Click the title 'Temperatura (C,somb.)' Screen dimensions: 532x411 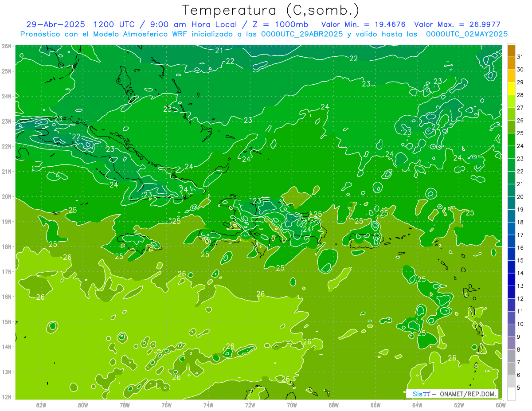click(x=271, y=10)
